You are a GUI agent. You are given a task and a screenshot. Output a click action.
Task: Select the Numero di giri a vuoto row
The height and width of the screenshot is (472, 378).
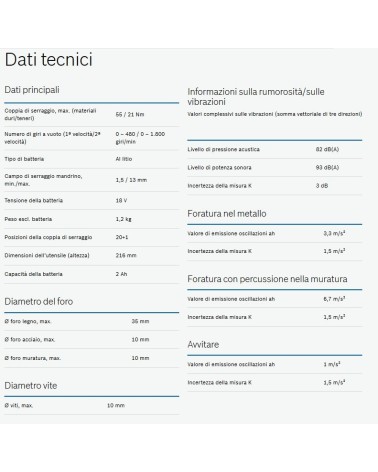coord(92,138)
